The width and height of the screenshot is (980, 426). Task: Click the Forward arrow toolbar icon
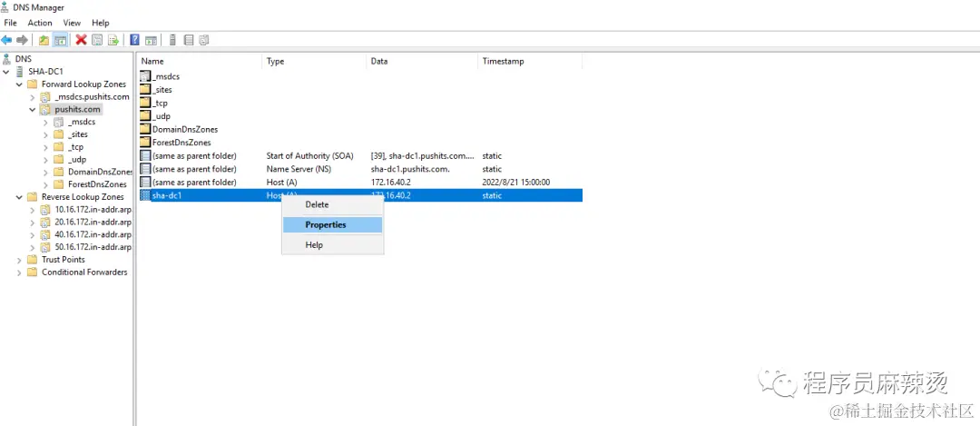[22, 40]
